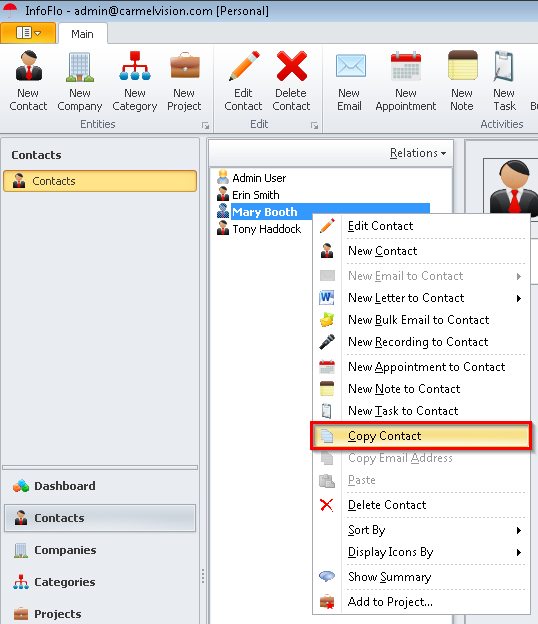Select the Erin Smith contact
The height and width of the screenshot is (624, 538).
[x=256, y=195]
